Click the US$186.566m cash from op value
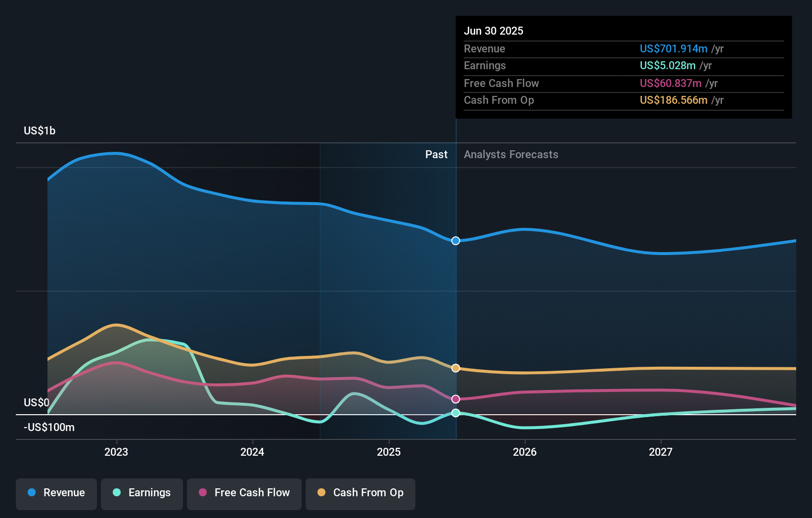 click(x=674, y=100)
